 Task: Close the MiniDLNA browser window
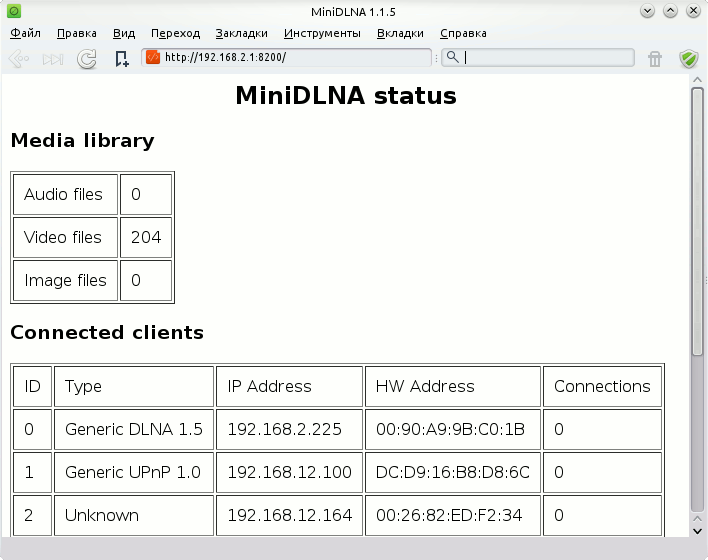coord(693,11)
